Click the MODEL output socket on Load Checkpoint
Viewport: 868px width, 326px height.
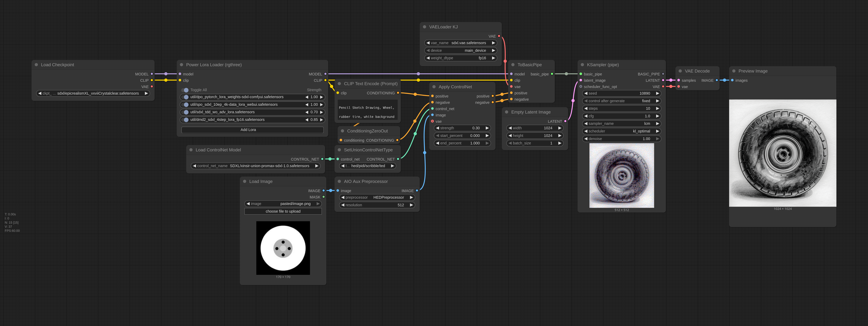pos(152,74)
